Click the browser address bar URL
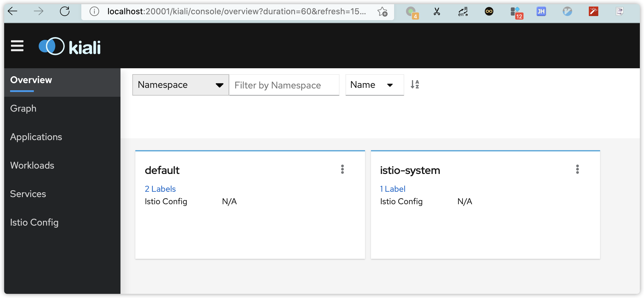 tap(237, 11)
